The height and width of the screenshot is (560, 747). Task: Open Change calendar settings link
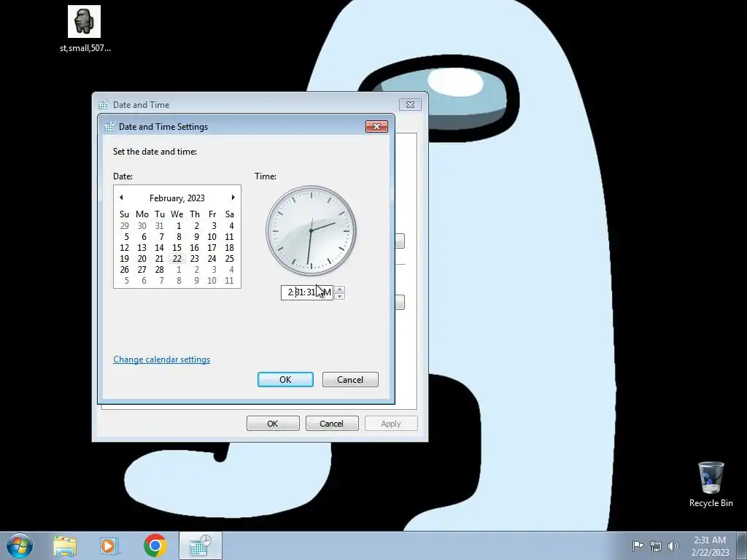(x=161, y=359)
